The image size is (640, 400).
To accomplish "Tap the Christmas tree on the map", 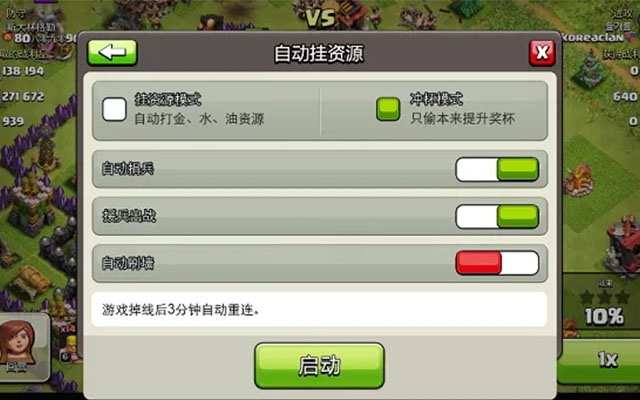I will [589, 69].
